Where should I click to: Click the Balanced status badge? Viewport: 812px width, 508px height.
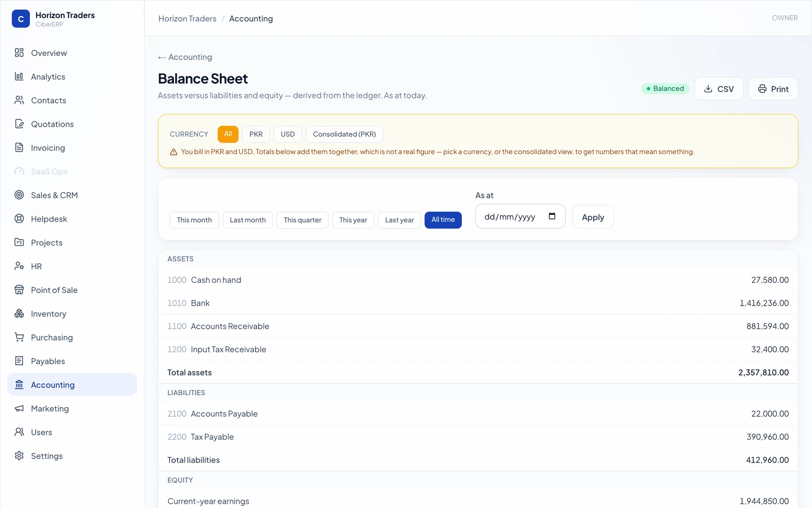[x=665, y=89]
